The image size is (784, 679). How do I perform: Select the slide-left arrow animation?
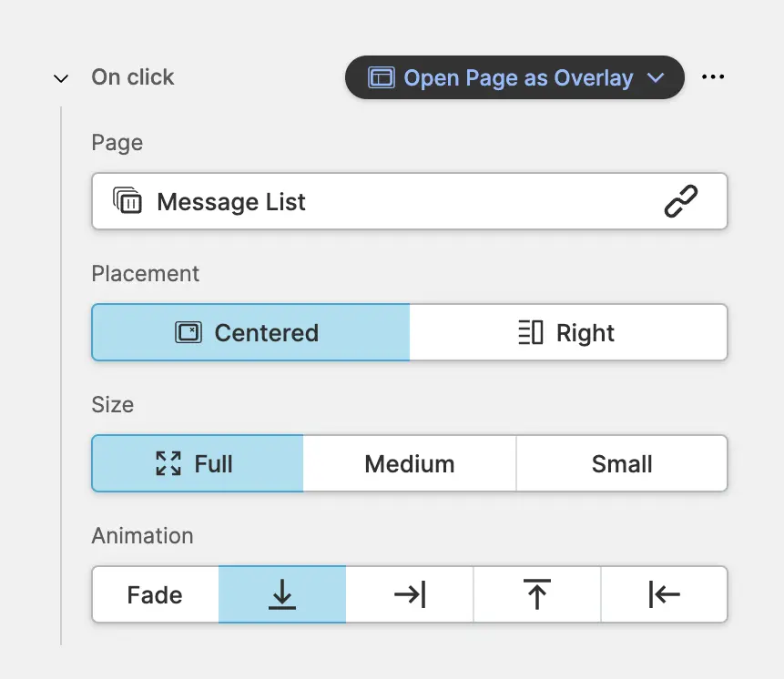coord(664,594)
